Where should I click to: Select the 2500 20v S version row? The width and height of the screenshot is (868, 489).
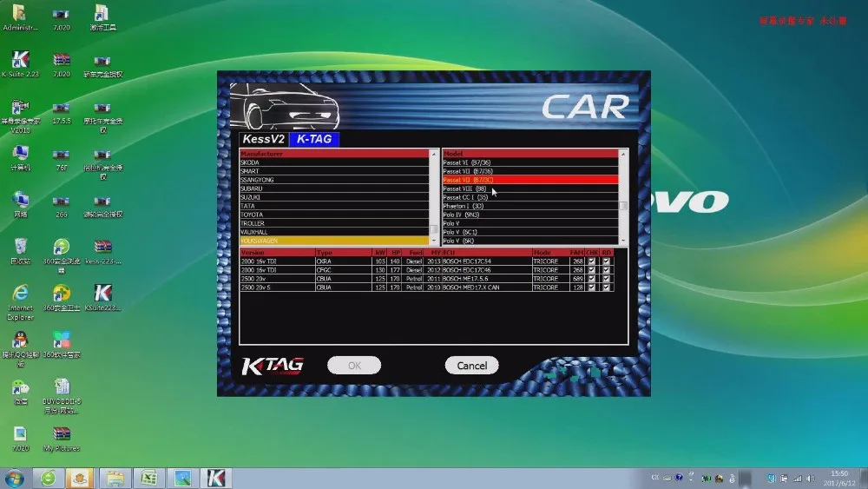(x=426, y=287)
